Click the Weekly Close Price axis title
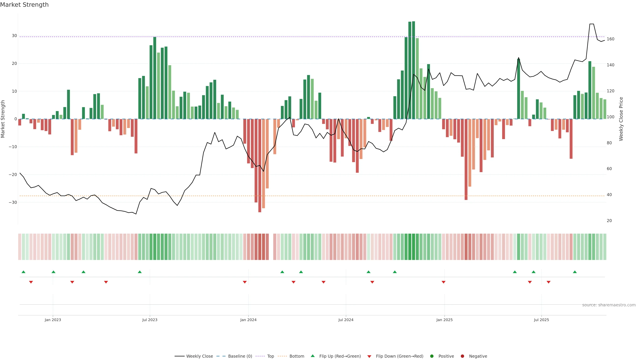644x362 pixels. [621, 119]
